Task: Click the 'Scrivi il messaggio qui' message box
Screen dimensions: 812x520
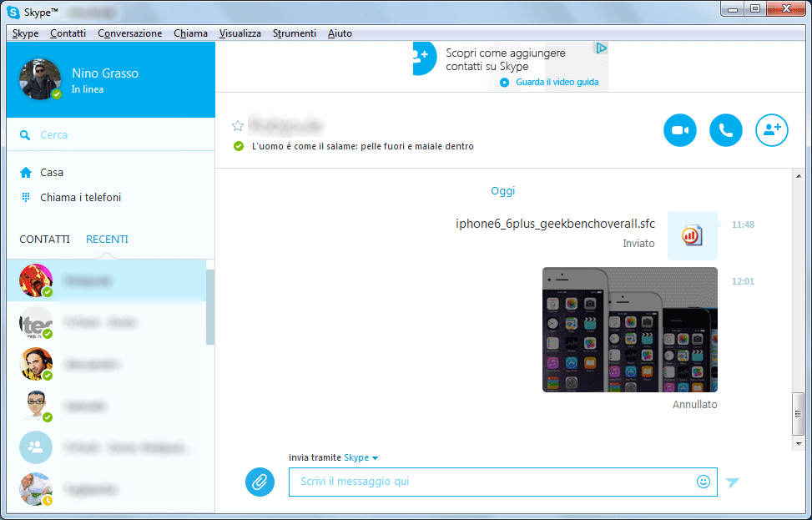Action: [x=503, y=482]
